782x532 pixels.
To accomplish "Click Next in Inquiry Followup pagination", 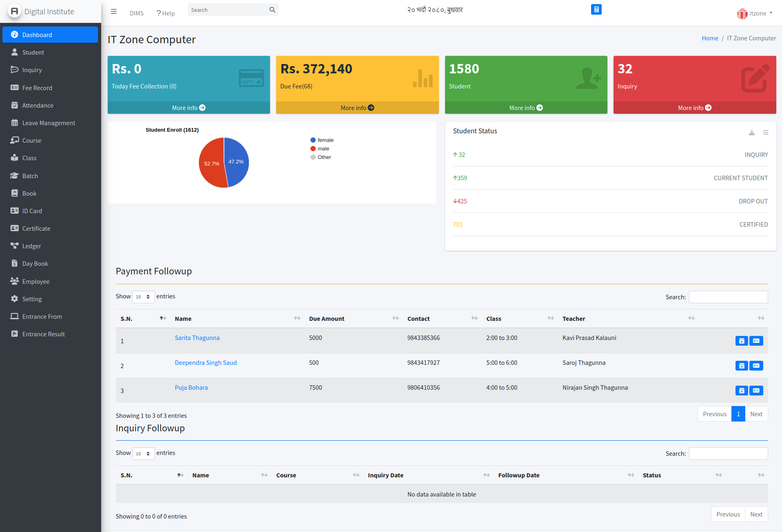I will 756,514.
